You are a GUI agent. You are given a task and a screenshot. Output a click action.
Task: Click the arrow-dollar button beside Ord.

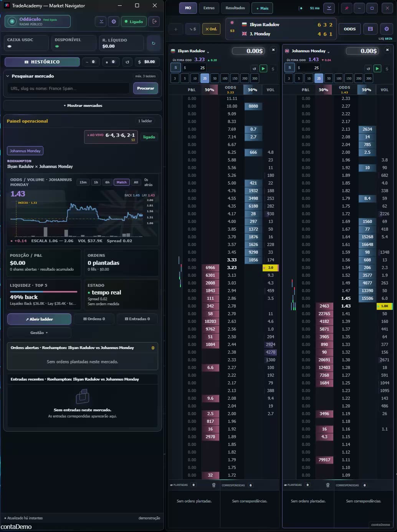192,29
